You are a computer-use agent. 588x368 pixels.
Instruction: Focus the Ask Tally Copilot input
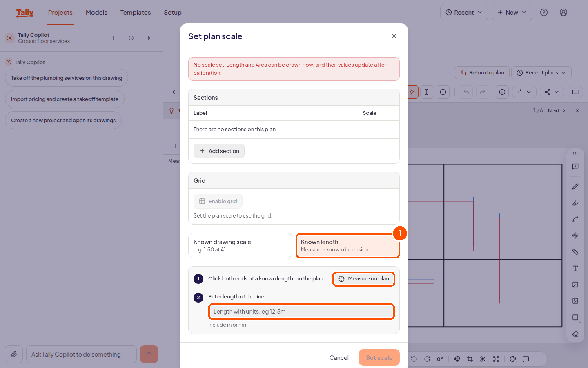tap(81, 354)
